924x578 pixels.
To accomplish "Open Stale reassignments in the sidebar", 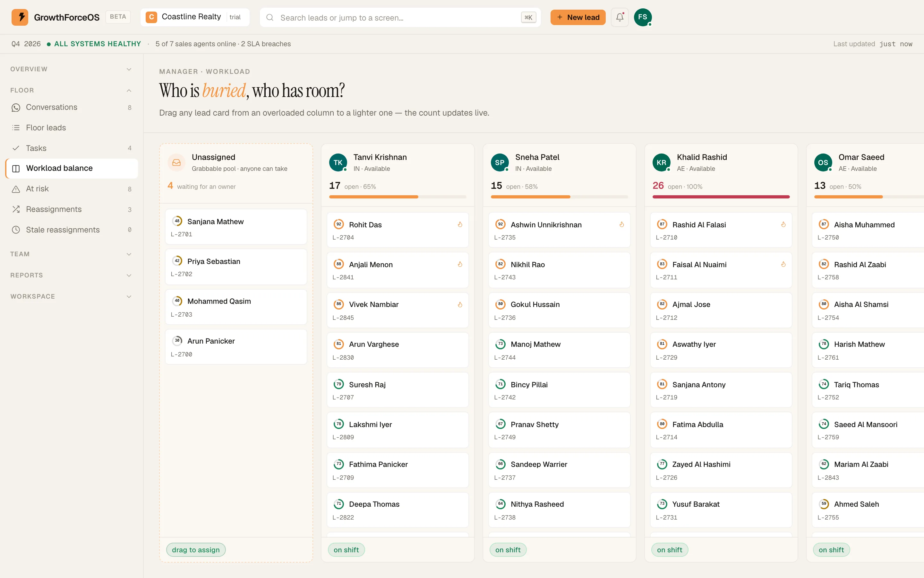I will pos(71,230).
